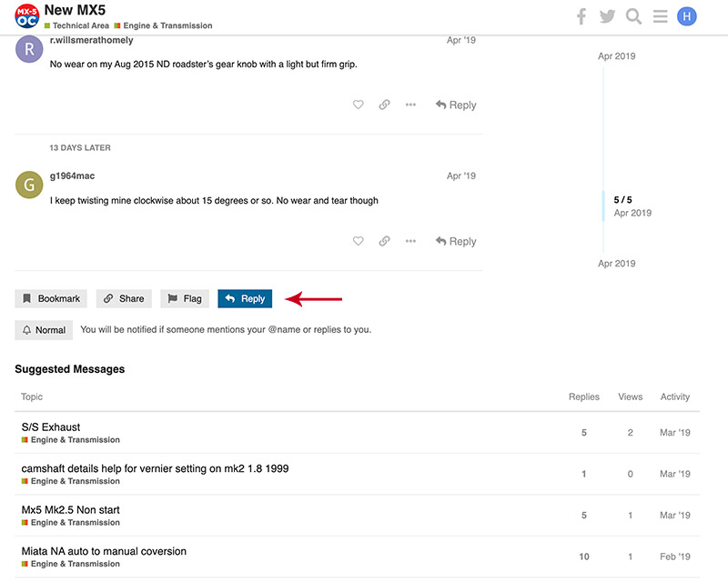
Task: Toggle Bookmark on this topic
Action: (x=50, y=298)
